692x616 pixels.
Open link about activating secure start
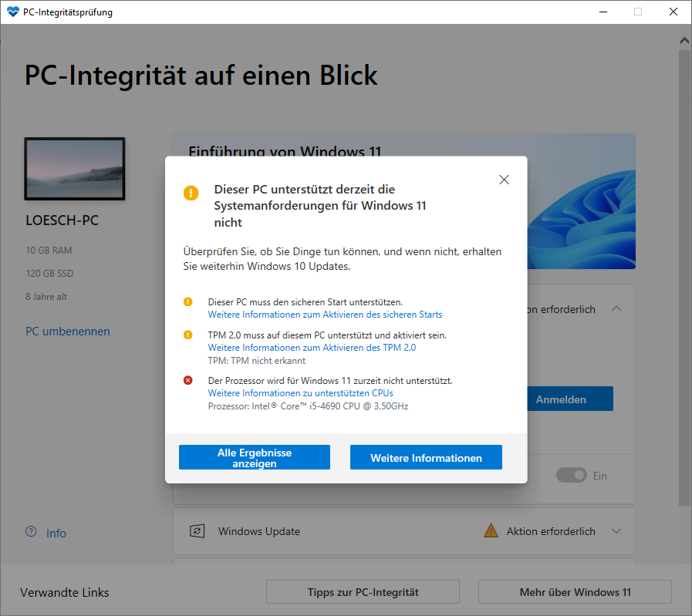coord(325,315)
